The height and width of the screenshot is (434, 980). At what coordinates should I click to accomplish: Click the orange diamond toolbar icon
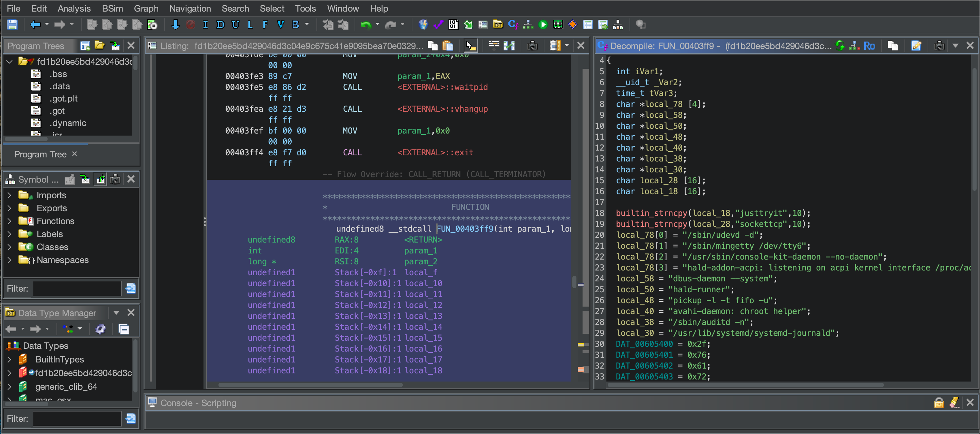tap(573, 25)
